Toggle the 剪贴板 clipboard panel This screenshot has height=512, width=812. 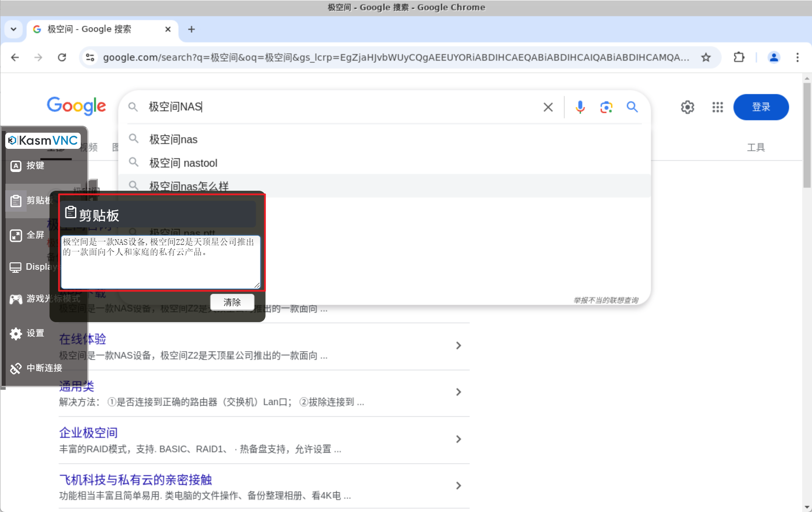31,200
